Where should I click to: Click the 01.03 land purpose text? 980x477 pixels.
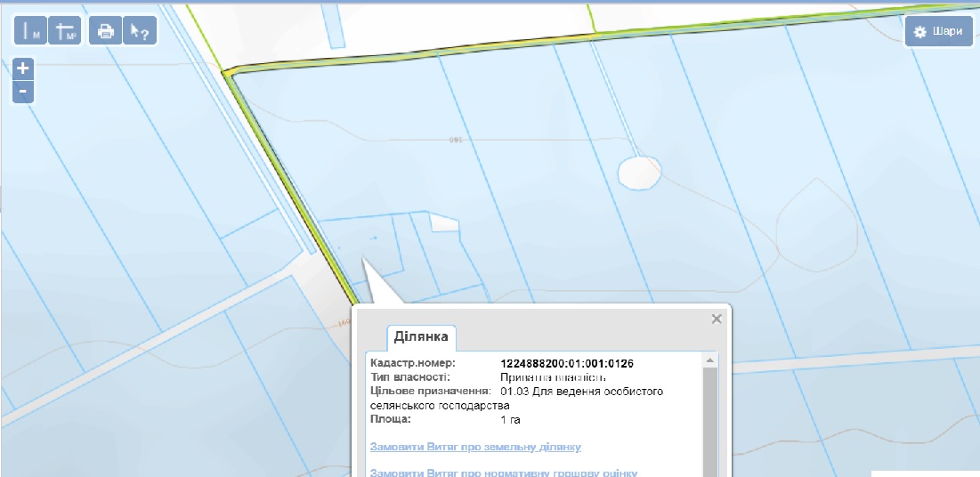(582, 392)
